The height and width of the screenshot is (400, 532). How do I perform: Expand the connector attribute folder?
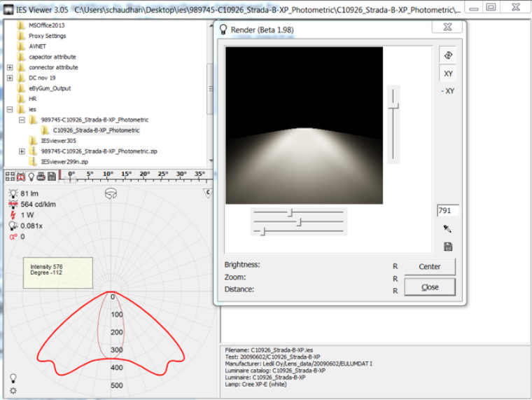tap(10, 67)
